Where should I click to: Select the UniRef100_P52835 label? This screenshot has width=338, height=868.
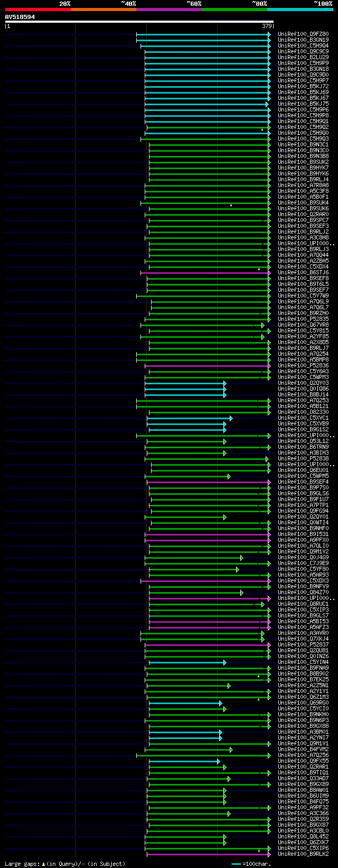tap(303, 319)
